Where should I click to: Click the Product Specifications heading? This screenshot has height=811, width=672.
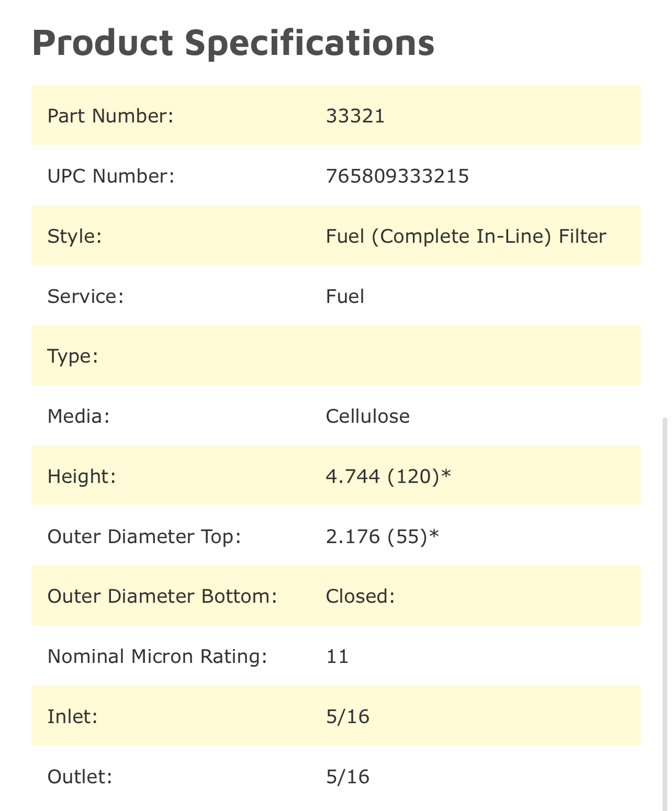pos(233,43)
